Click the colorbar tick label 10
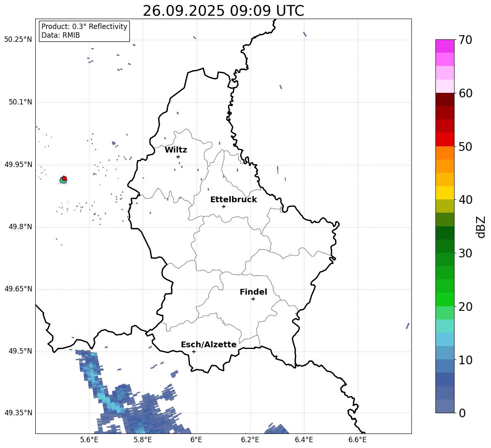Image resolution: width=491 pixels, height=448 pixels. [x=465, y=360]
